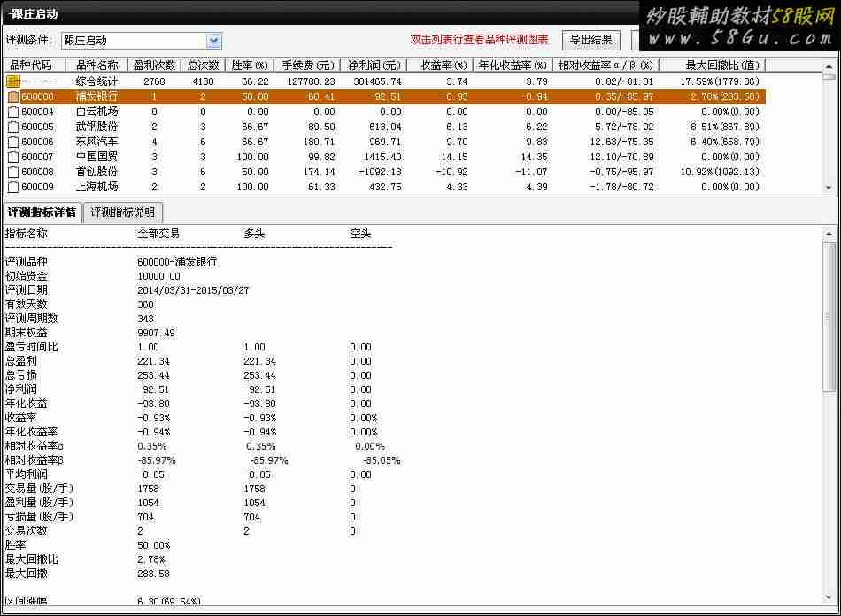The image size is (841, 616).
Task: Sort by 相对收益率α/β(%) column header
Action: (606, 65)
